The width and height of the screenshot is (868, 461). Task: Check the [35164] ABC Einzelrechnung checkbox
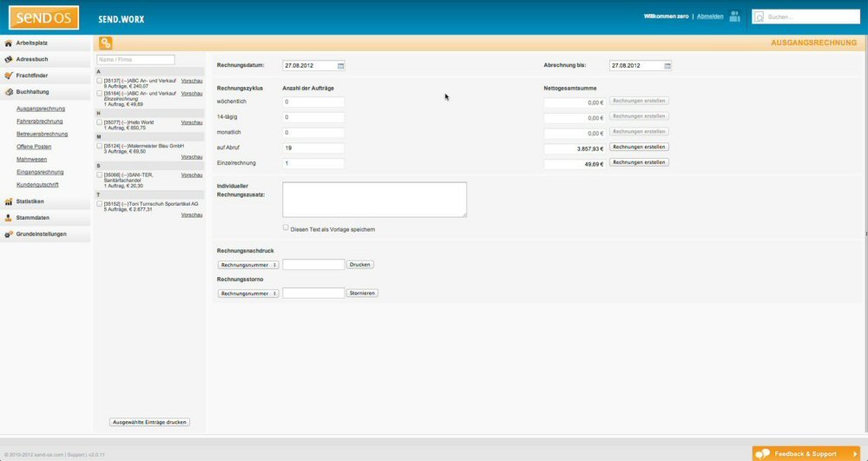(100, 94)
